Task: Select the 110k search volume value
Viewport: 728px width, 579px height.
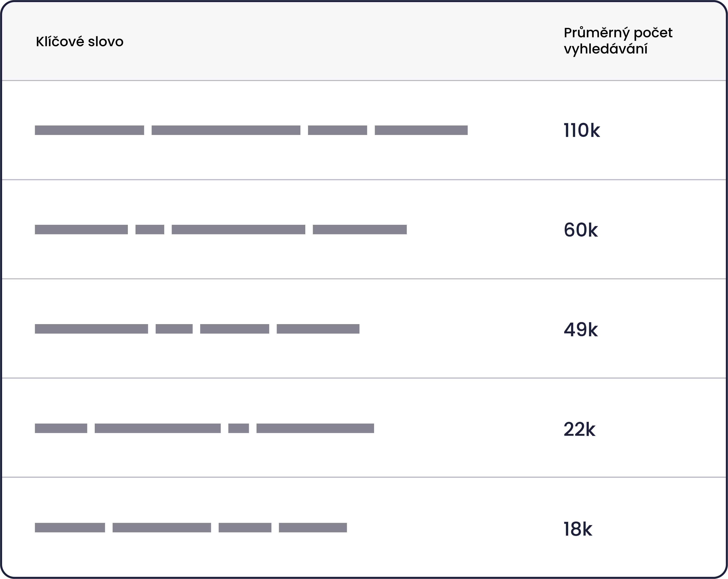Action: coord(581,131)
